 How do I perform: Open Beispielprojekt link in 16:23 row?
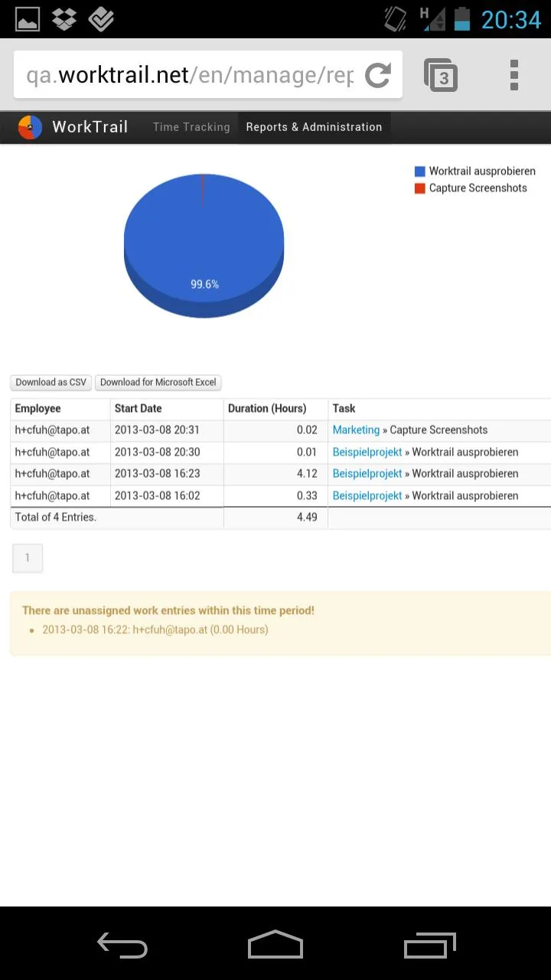[x=367, y=474]
